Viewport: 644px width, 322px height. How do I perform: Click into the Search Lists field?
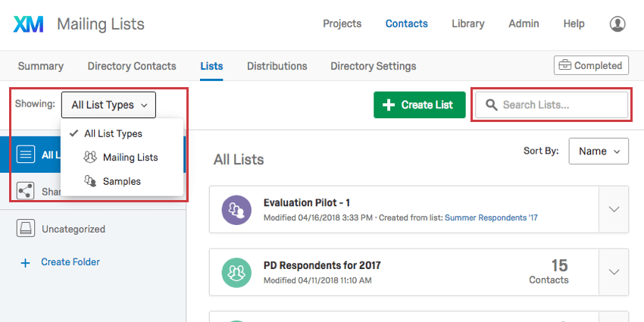(552, 105)
